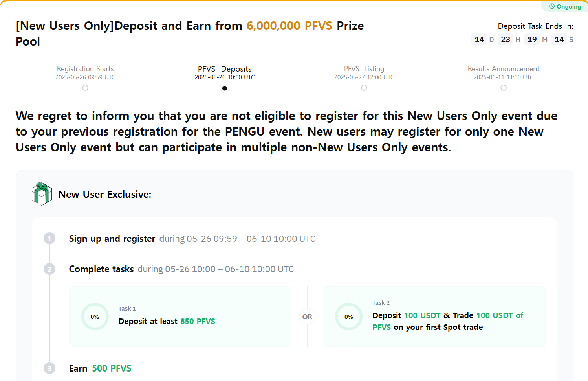Select the PFVS Deposits timeline marker
This screenshot has height=381, width=588.
pos(225,88)
